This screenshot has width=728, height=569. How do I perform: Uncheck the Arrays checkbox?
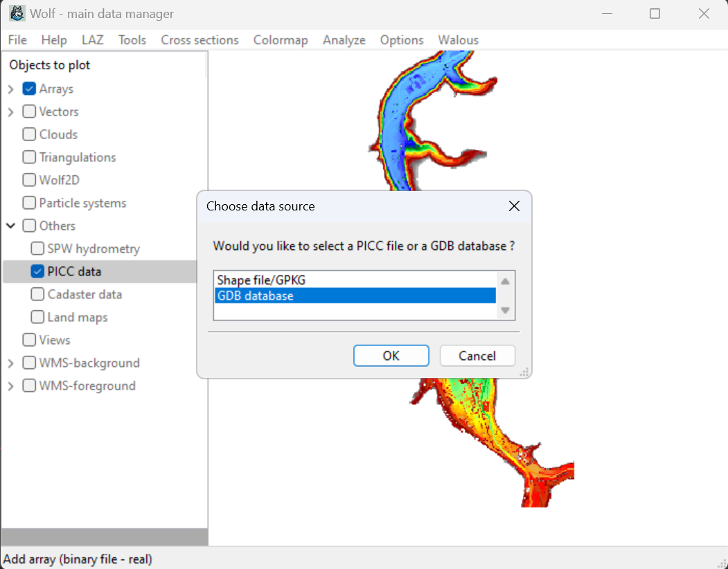tap(29, 89)
